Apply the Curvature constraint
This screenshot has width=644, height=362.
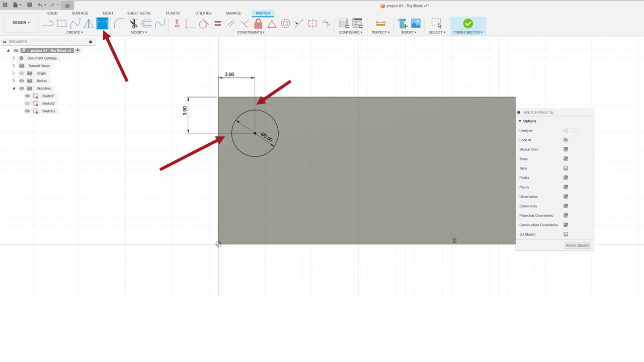point(326,23)
